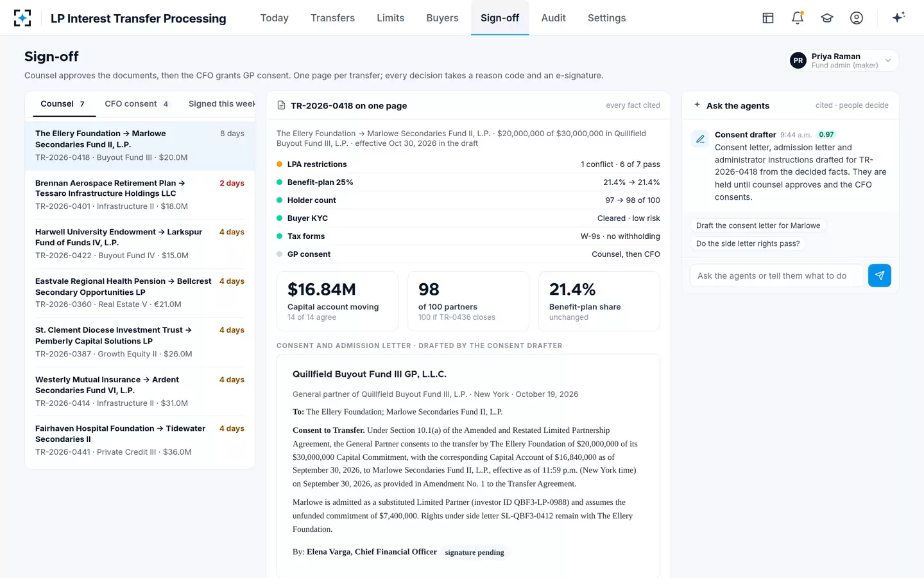Click the GP consent check row
This screenshot has height=578, width=924.
468,254
